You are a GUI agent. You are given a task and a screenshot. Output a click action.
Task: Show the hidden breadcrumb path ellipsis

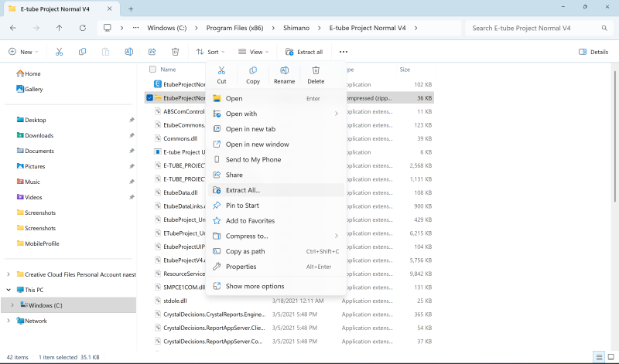point(136,28)
